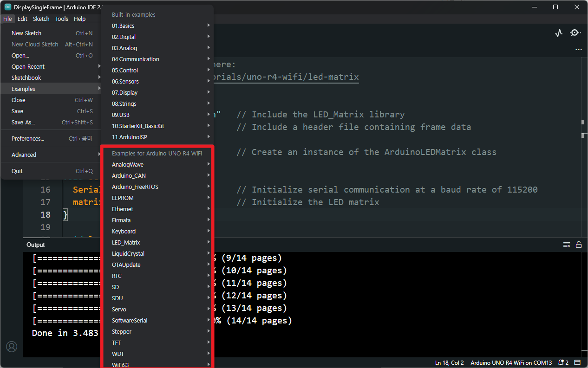Viewport: 588px width, 368px height.
Task: Expand 06.Sensors examples
Action: coord(157,82)
